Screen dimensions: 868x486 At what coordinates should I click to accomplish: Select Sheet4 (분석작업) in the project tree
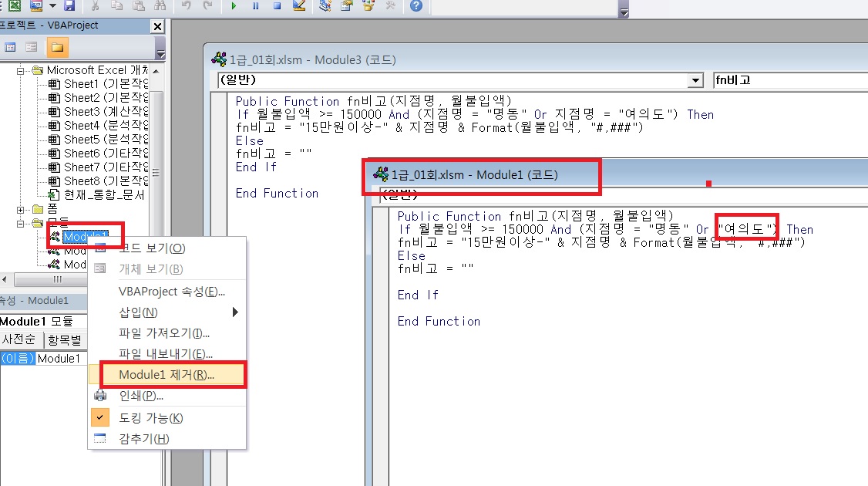[104, 125]
